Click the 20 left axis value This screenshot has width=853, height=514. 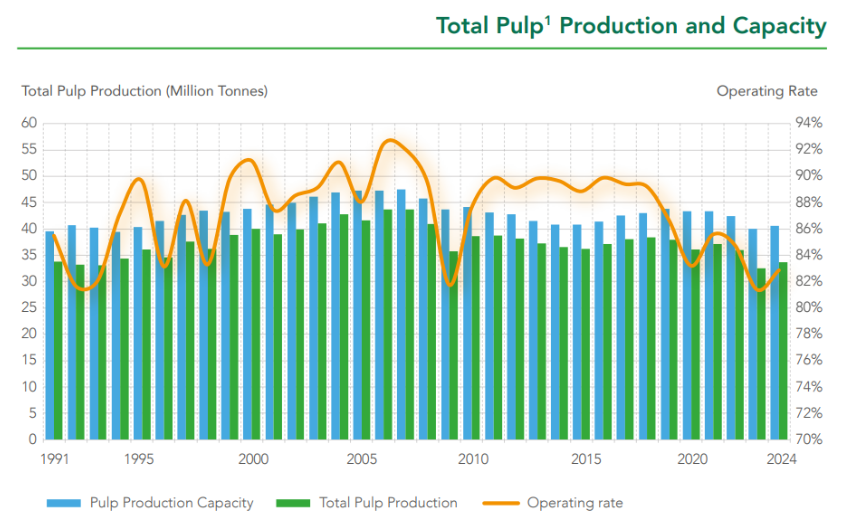coord(29,333)
